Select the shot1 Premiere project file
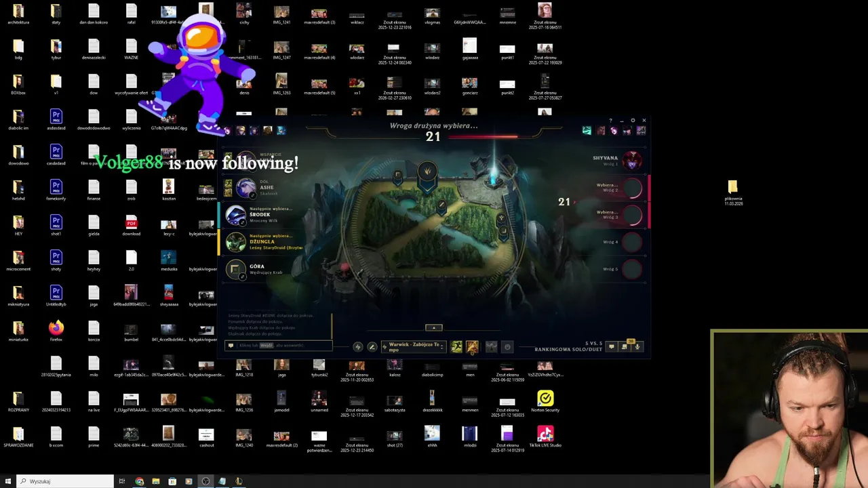 point(56,225)
